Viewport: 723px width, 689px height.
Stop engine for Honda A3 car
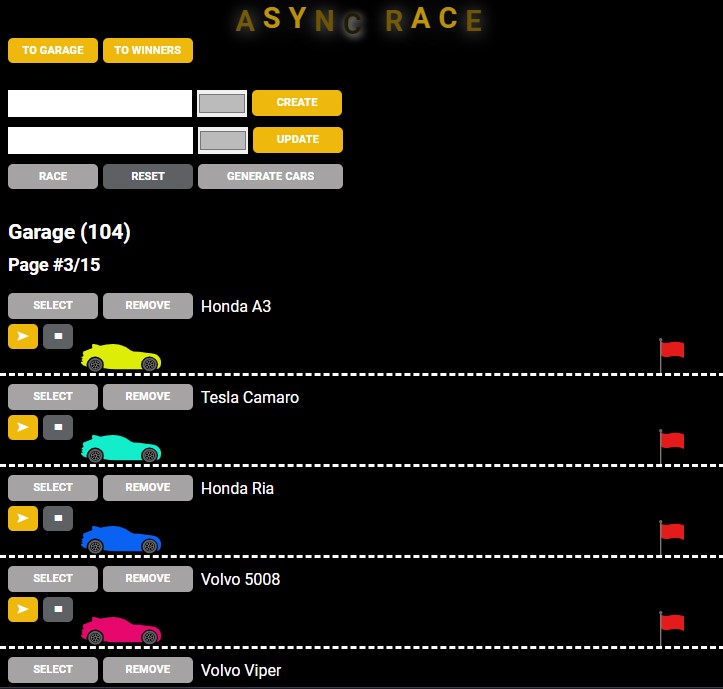(58, 336)
